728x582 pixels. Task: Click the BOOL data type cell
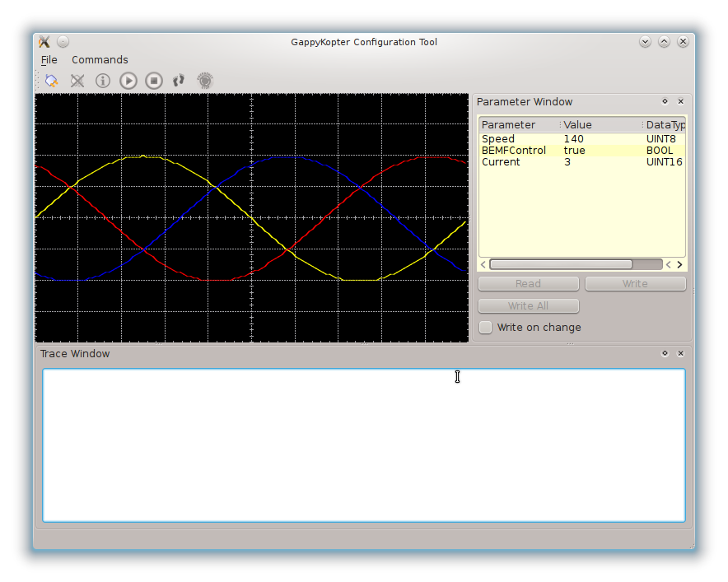(660, 151)
